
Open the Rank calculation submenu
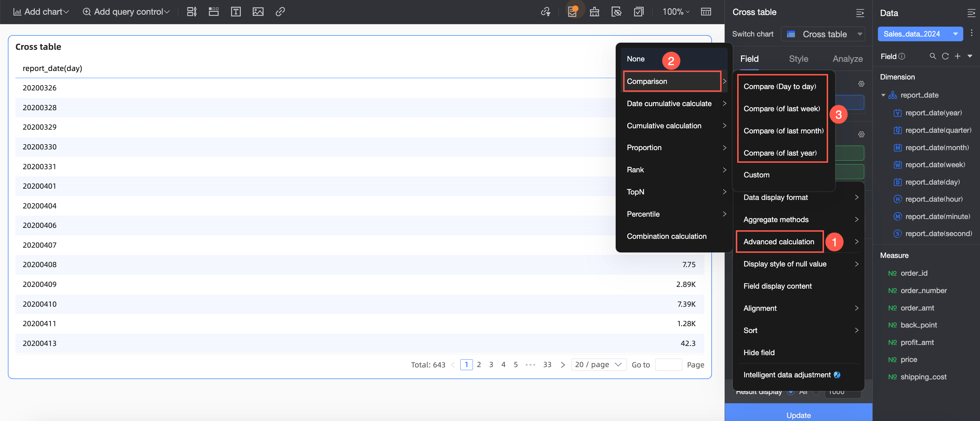(674, 170)
